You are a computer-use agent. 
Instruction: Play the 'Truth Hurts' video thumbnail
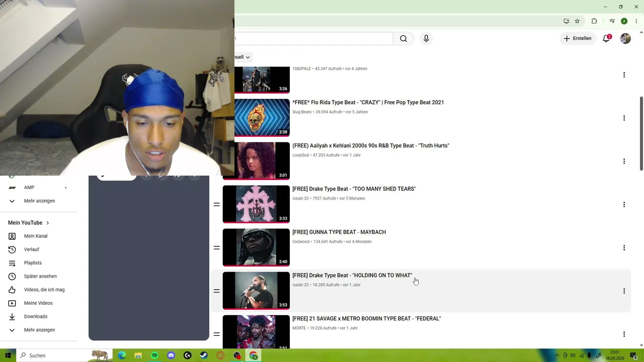(262, 161)
